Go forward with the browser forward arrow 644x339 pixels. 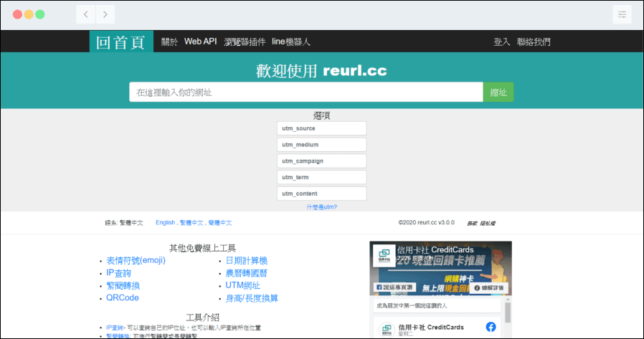tap(105, 14)
